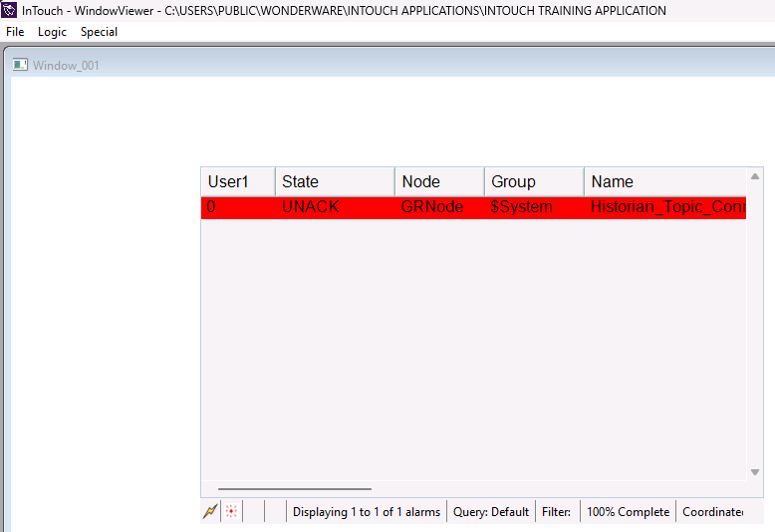Click the red new-alarm indicator icon
The height and width of the screenshot is (532, 775).
231,511
